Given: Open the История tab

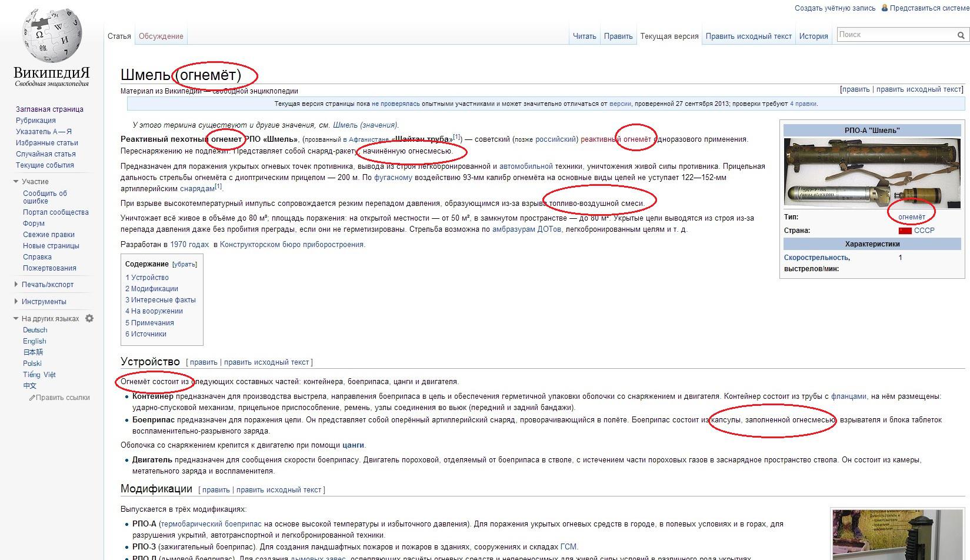Looking at the screenshot, I should pyautogui.click(x=814, y=36).
